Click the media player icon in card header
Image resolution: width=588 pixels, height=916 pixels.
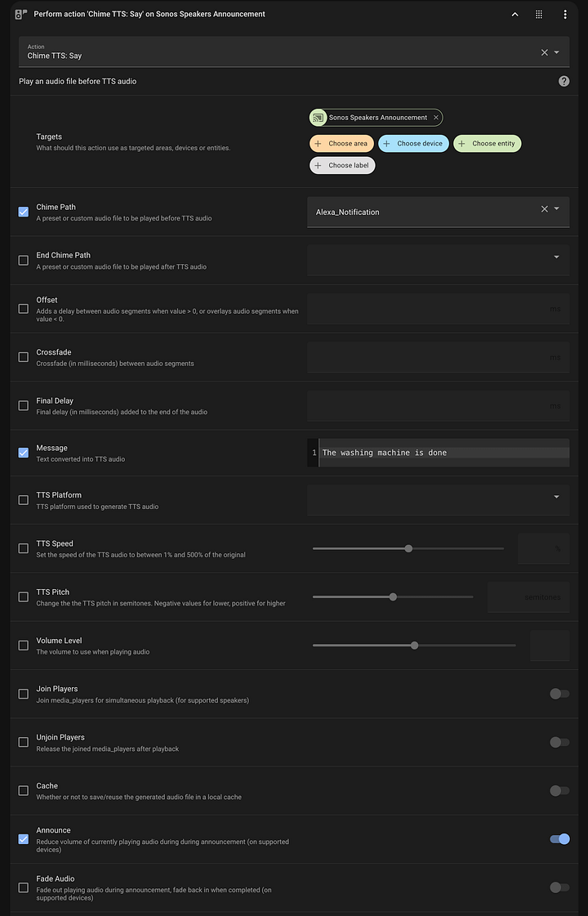point(21,14)
